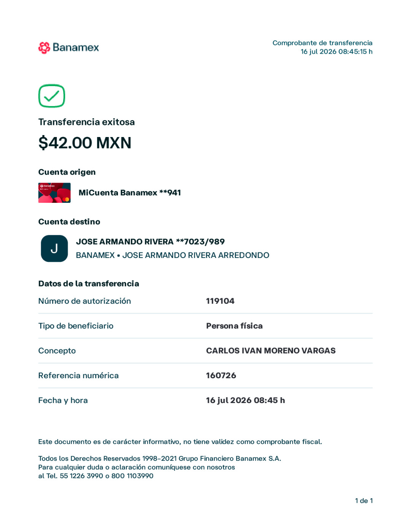Click MiCuenta Banamex **941 account label
The image size is (411, 532).
coord(130,193)
